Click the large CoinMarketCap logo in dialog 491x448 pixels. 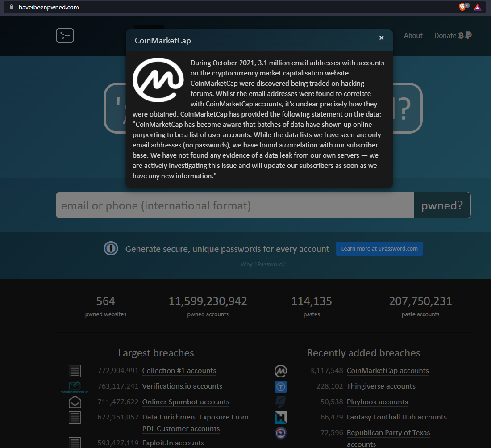point(158,80)
